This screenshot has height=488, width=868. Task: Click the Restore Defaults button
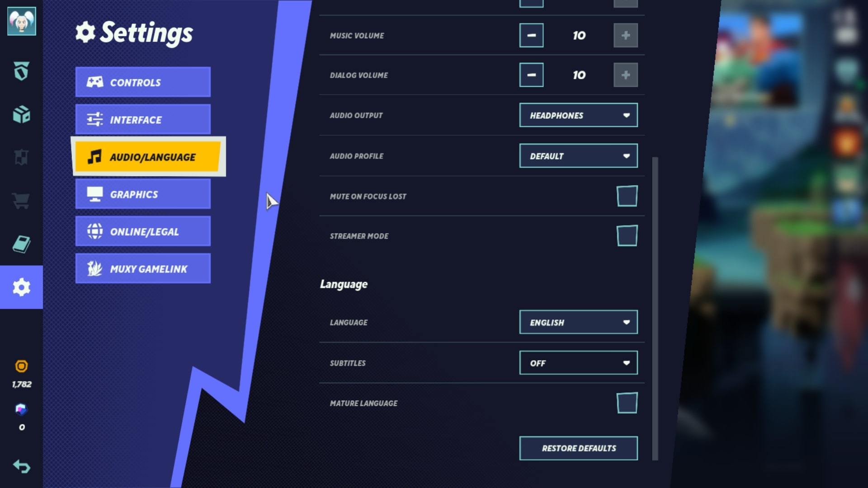(x=578, y=448)
